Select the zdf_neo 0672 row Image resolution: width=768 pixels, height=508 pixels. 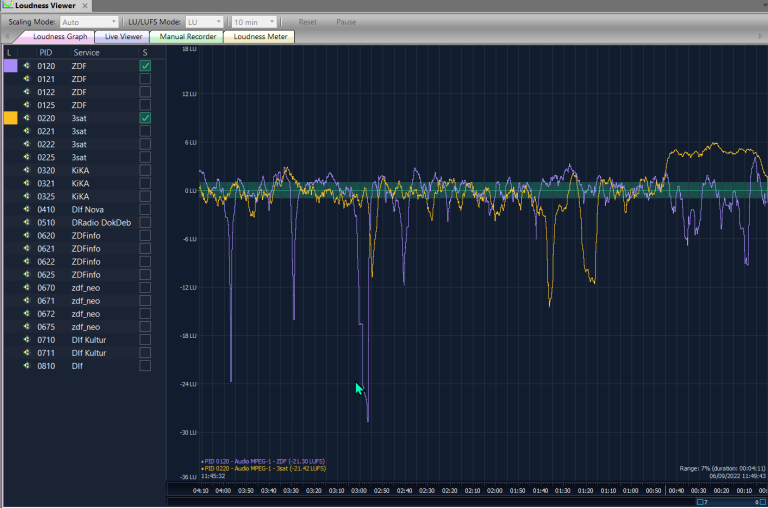pos(84,314)
